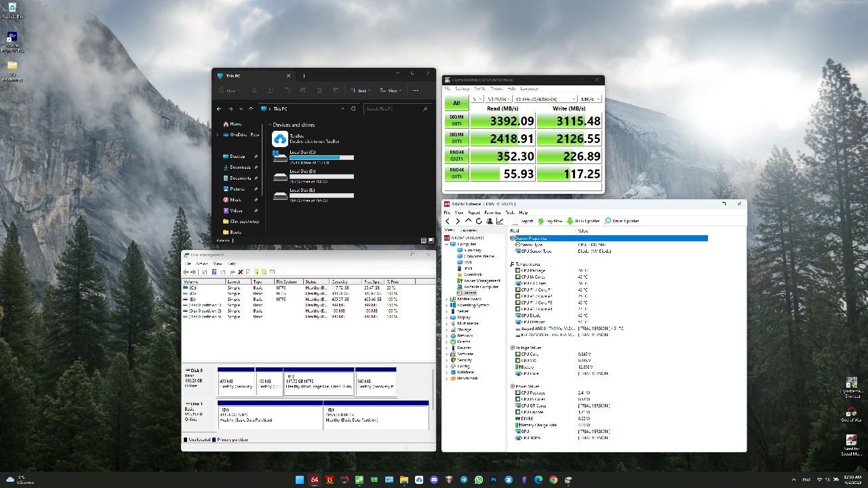The width and height of the screenshot is (868, 488).
Task: Open the MB/s unit dropdown in CrystalDiskMark
Action: coord(591,99)
